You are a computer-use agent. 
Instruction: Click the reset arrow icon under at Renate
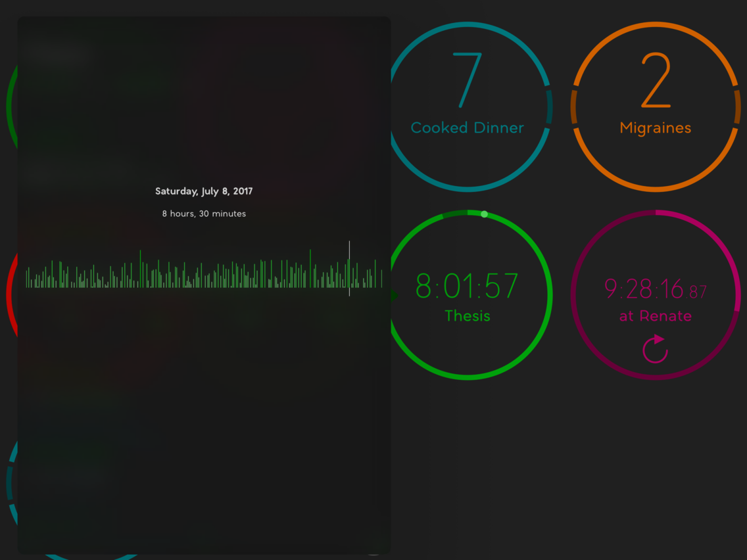click(x=656, y=348)
